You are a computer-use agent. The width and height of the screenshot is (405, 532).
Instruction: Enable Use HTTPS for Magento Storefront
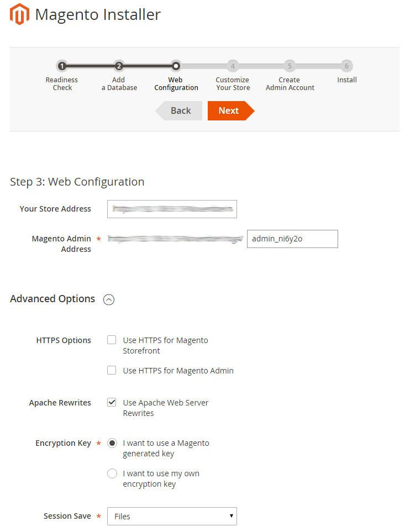coord(112,340)
